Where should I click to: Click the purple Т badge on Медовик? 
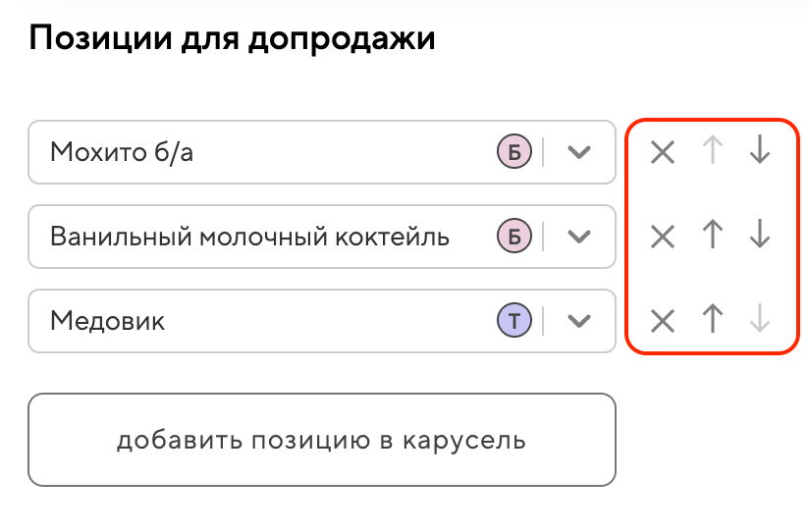(513, 321)
